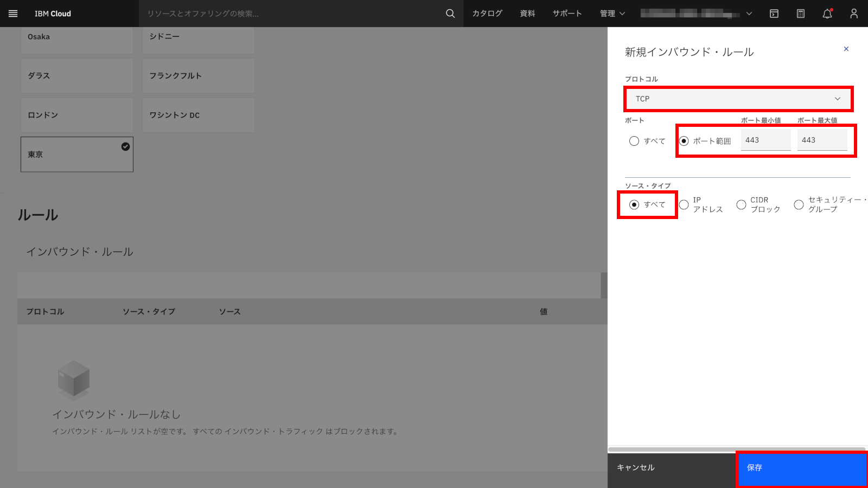Screen dimensions: 868x488
Task: Click the checkmark on the 東京 tile
Action: [125, 146]
